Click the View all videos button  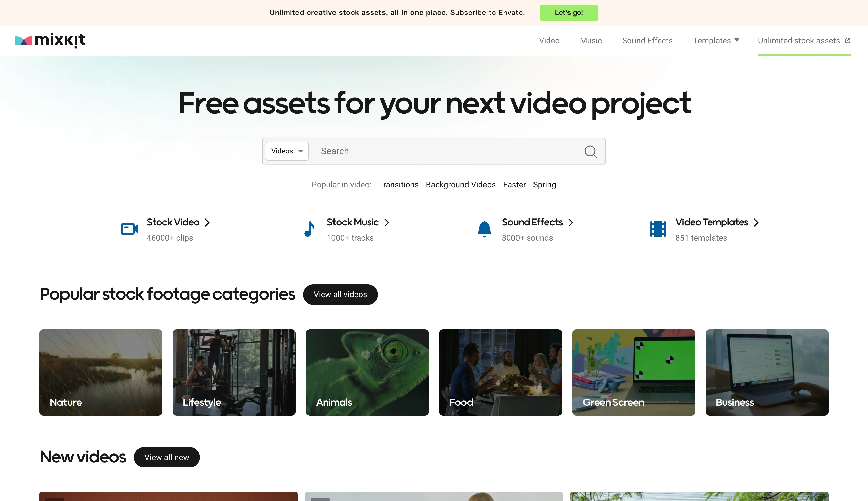tap(340, 294)
